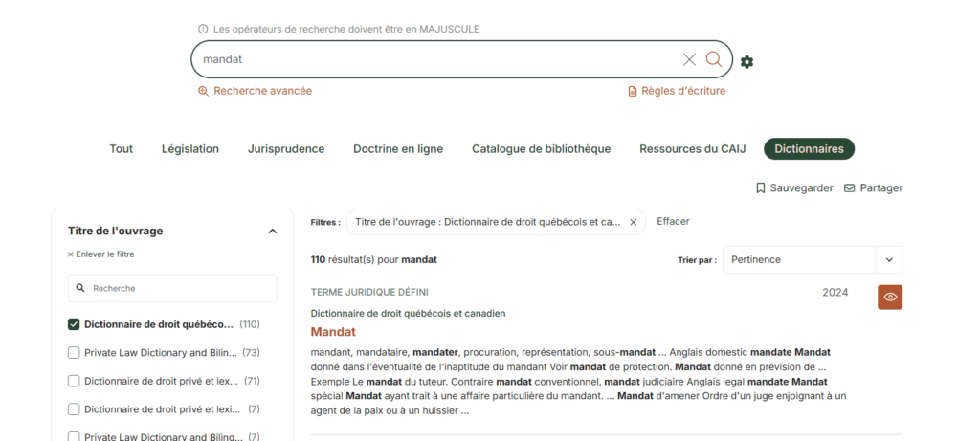Open search settings gear icon

[x=746, y=62]
